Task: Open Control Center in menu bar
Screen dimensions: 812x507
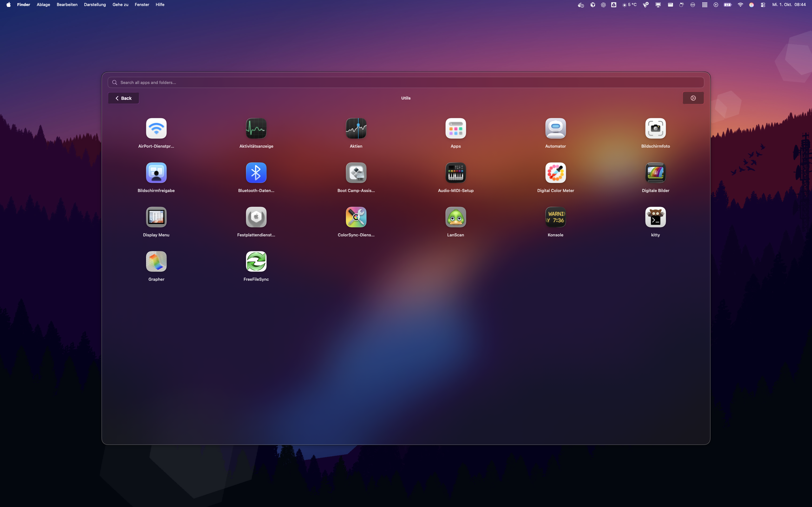Action: tap(763, 5)
